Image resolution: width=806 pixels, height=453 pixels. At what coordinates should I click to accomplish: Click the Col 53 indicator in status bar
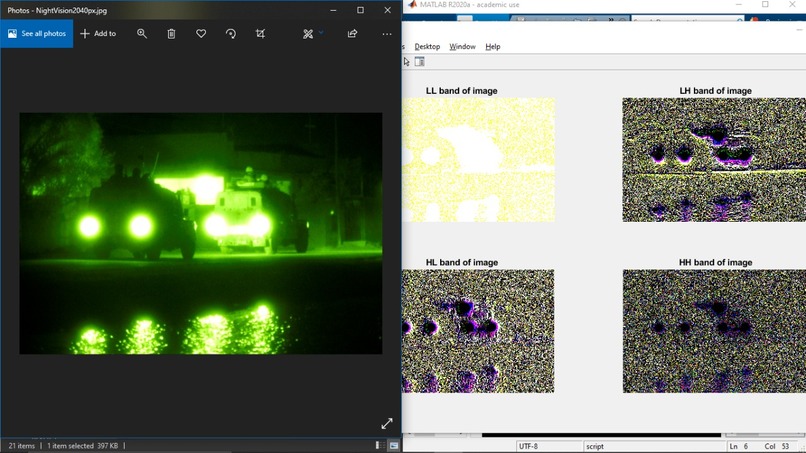777,446
